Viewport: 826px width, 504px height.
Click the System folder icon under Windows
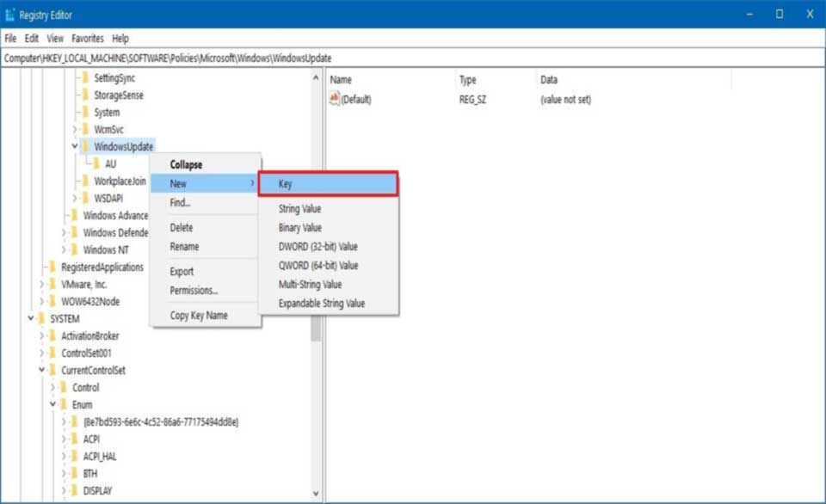[x=85, y=112]
